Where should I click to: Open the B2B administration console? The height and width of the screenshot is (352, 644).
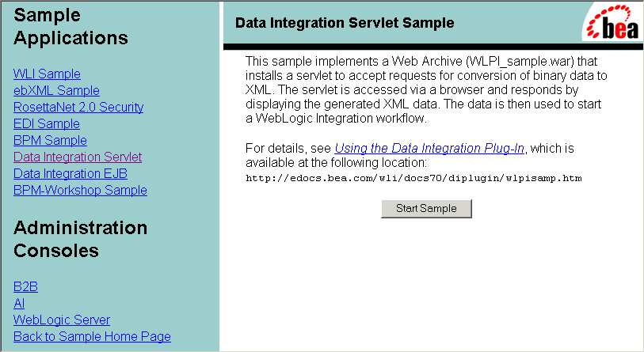tap(25, 286)
